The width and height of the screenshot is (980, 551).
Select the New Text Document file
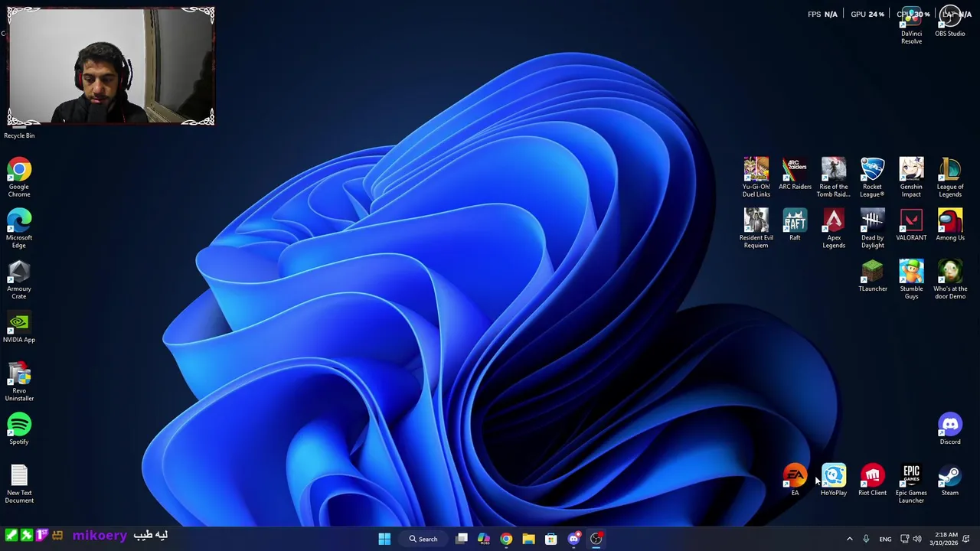point(19,484)
